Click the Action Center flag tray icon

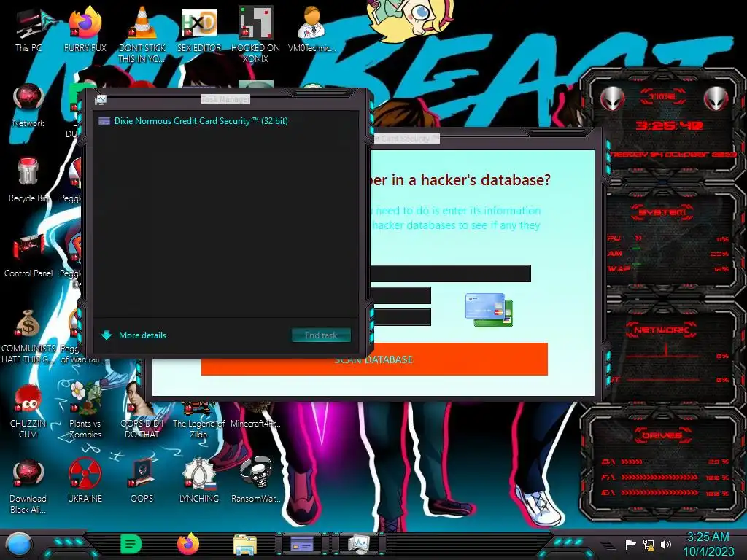coord(631,544)
